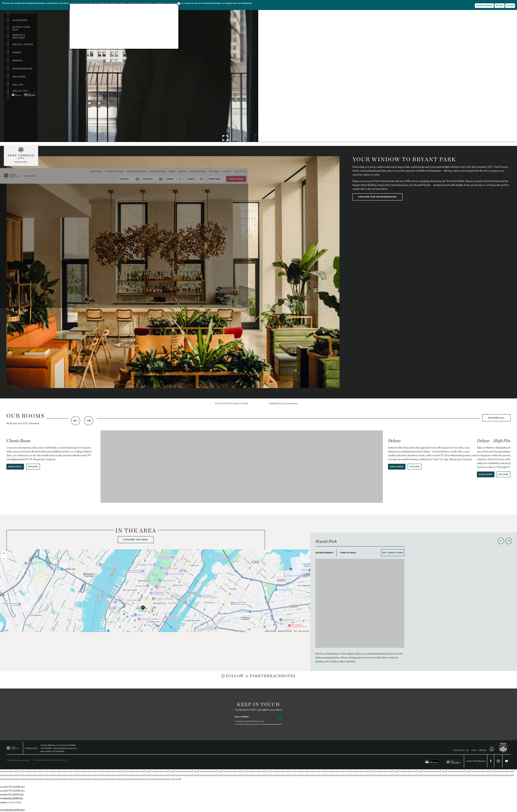The height and width of the screenshot is (812, 517).
Task: Open video fullscreen with the expand icon
Action: pyautogui.click(x=225, y=138)
